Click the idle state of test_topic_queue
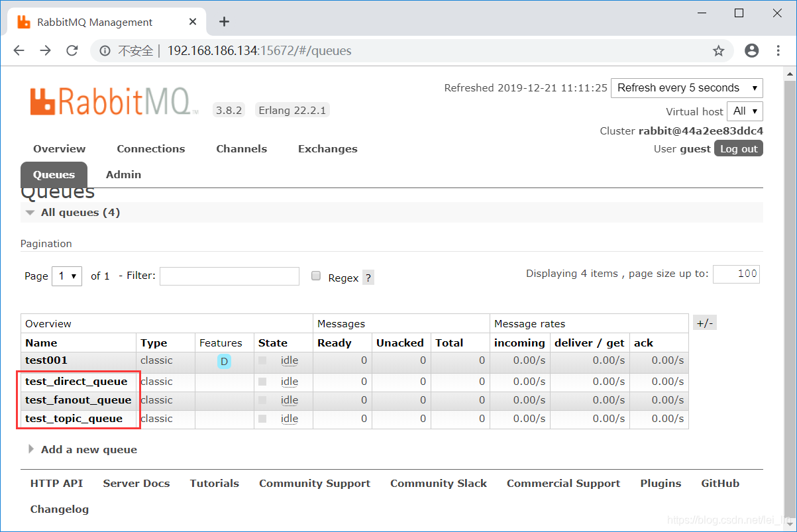The image size is (797, 532). tap(290, 419)
